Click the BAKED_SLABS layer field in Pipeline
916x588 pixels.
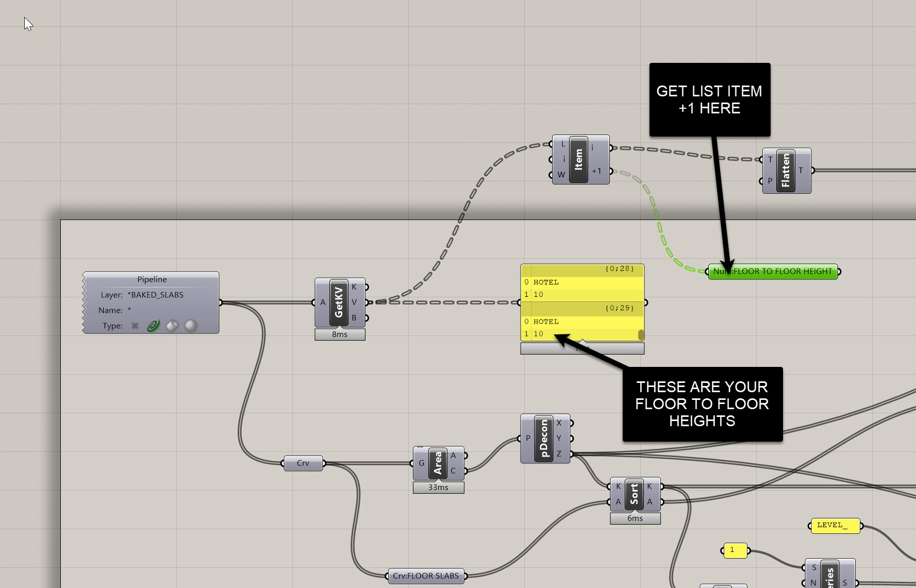pos(157,295)
